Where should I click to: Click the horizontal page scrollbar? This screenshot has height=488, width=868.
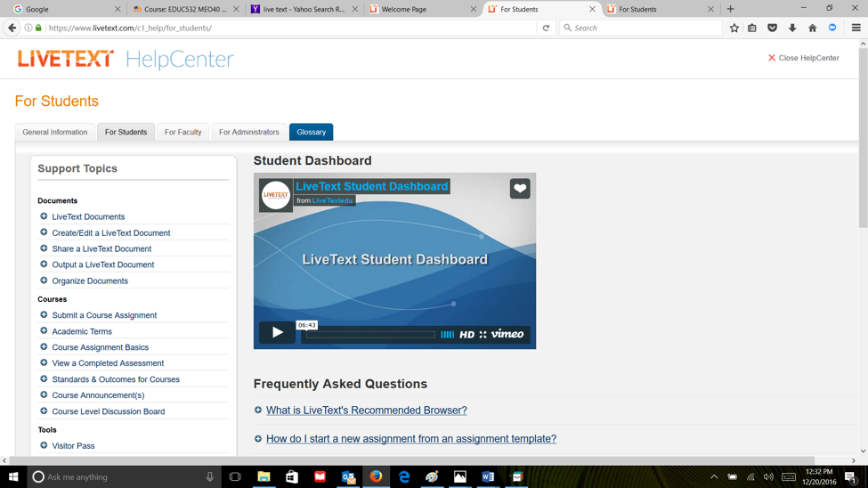(x=412, y=460)
